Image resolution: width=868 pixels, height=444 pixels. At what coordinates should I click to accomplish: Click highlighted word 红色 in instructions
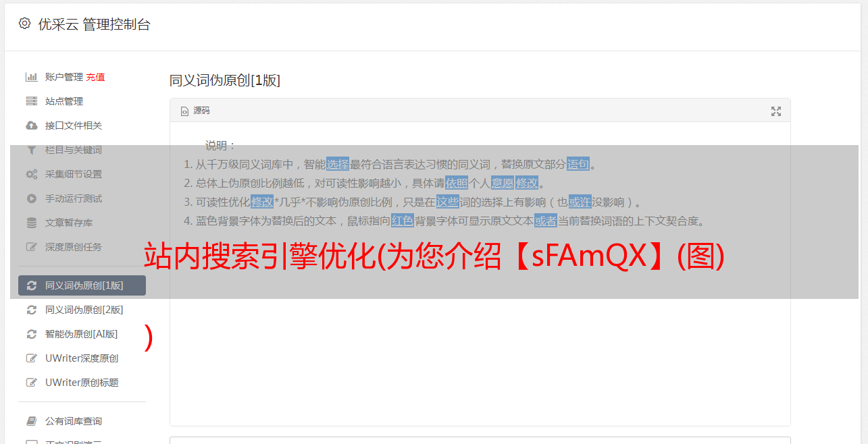403,221
